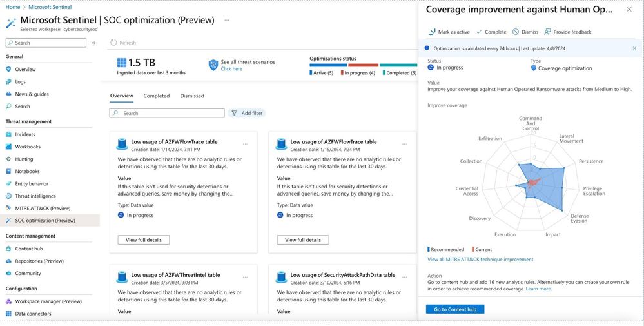This screenshot has width=644, height=326.
Task: Open Incidents under Threat management
Action: [25, 134]
